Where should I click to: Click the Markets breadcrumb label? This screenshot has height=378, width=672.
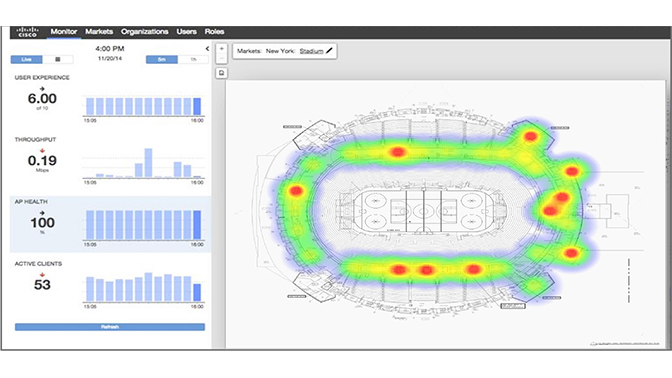[x=249, y=51]
